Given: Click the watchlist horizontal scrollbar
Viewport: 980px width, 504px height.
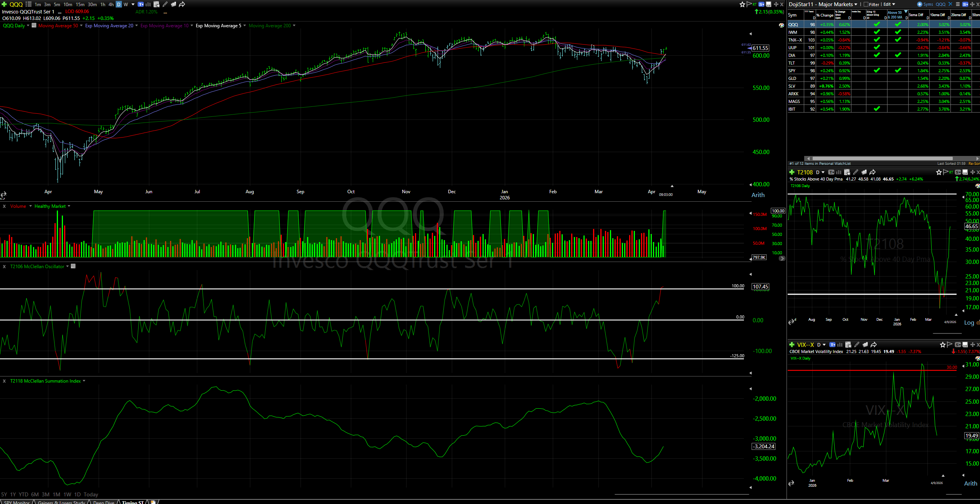Looking at the screenshot, I should [883, 158].
